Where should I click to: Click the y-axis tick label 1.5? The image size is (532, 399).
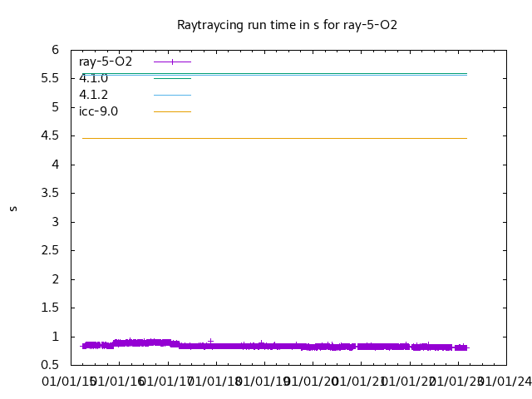pos(51,308)
